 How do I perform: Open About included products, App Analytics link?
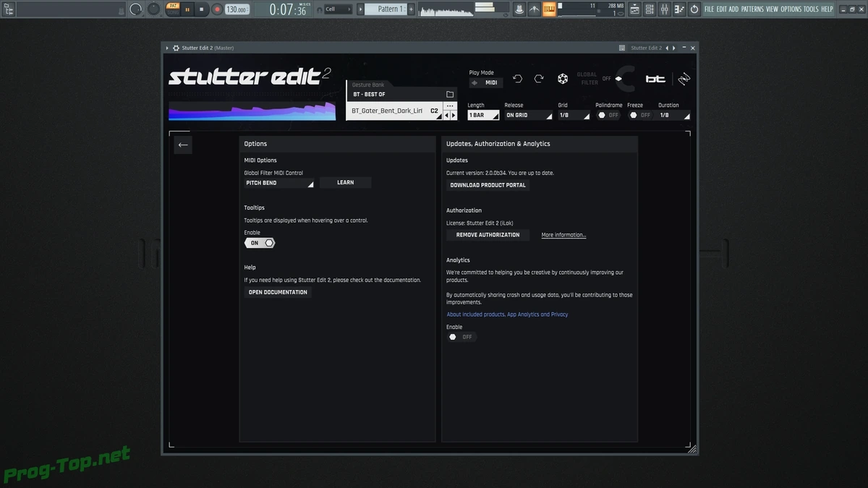[507, 314]
